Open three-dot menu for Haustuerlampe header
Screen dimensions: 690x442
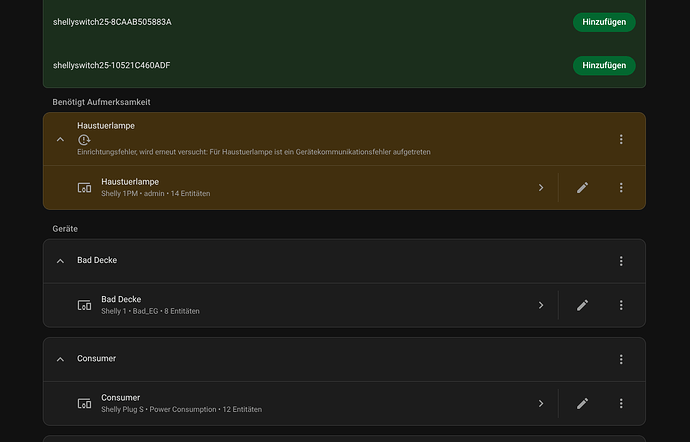point(621,140)
